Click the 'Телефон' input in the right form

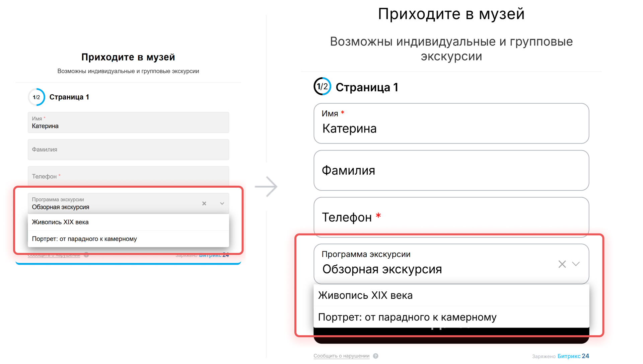[x=451, y=217]
